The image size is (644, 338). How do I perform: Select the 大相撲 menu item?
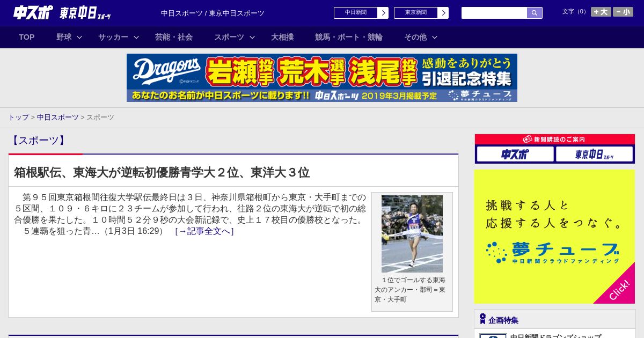282,37
